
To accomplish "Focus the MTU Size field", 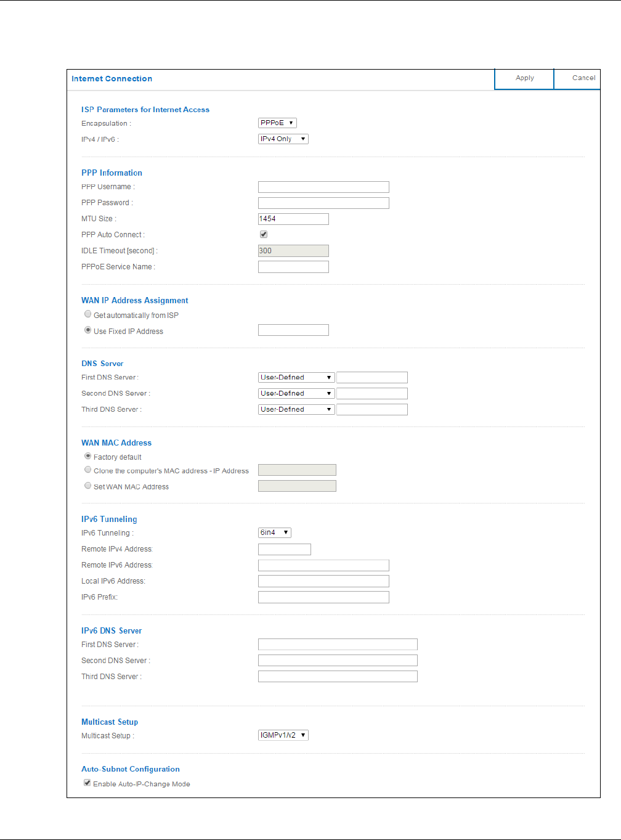I will pyautogui.click(x=293, y=219).
